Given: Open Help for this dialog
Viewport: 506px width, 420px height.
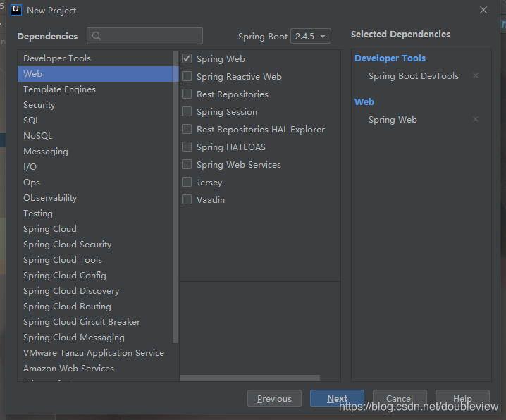Looking at the screenshot, I should pyautogui.click(x=462, y=398).
